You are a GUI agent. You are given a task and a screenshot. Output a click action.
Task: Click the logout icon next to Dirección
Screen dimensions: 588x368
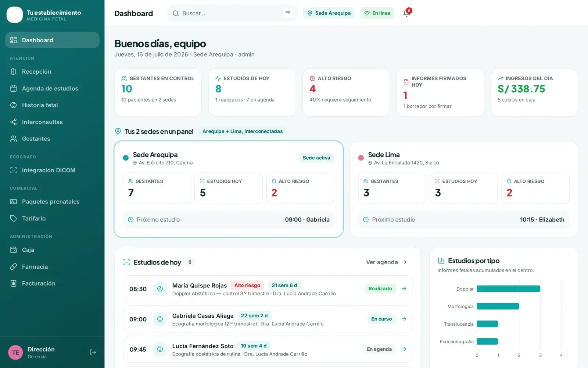coord(93,352)
